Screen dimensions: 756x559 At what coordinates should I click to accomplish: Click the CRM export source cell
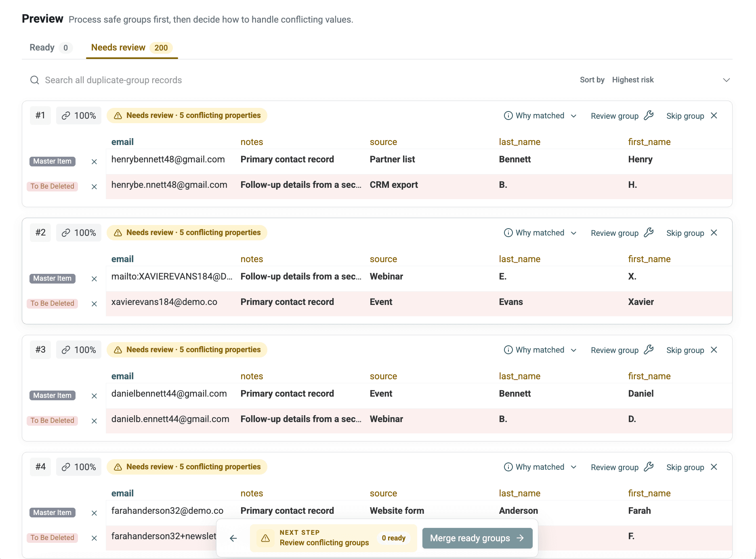coord(394,185)
